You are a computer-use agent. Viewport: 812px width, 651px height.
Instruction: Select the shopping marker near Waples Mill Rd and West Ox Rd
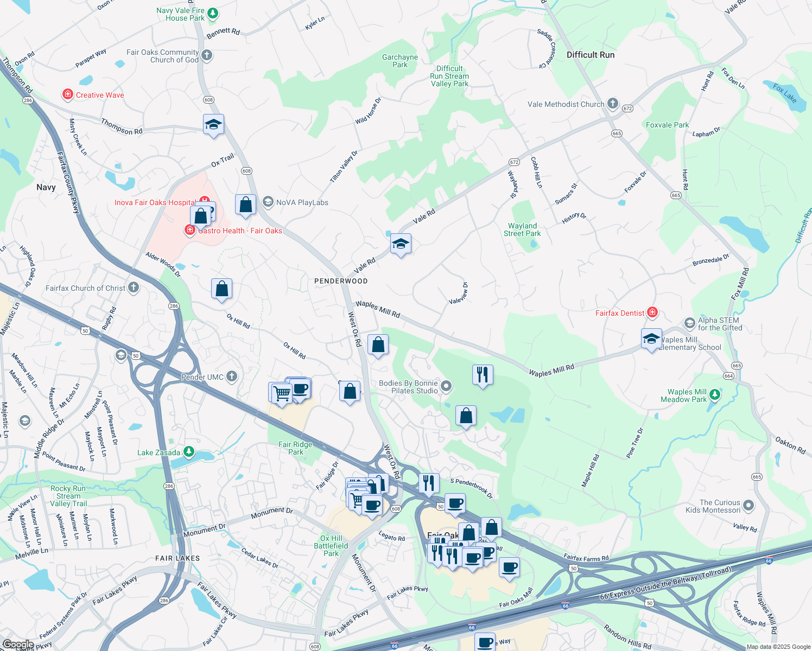pyautogui.click(x=378, y=346)
